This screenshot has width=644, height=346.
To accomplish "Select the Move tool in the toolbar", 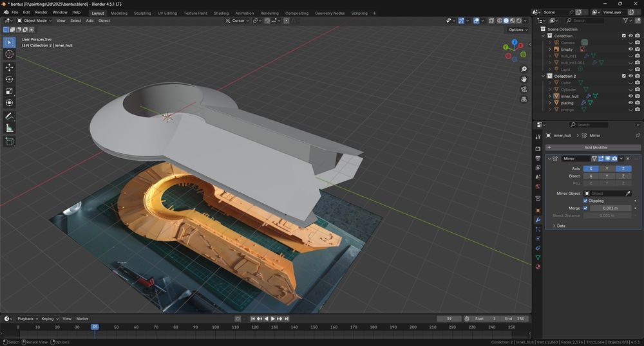I will coord(10,67).
